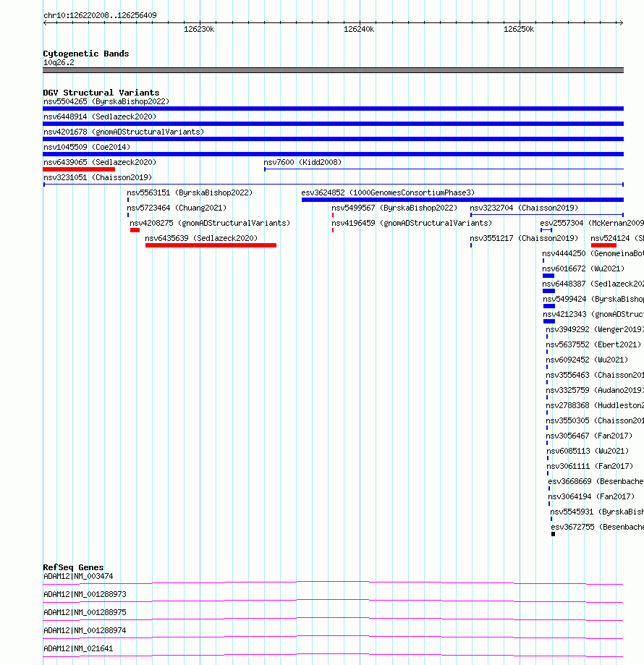Open the nsv6016672 (Wu2021) label
The height and width of the screenshot is (665, 644).
click(583, 269)
